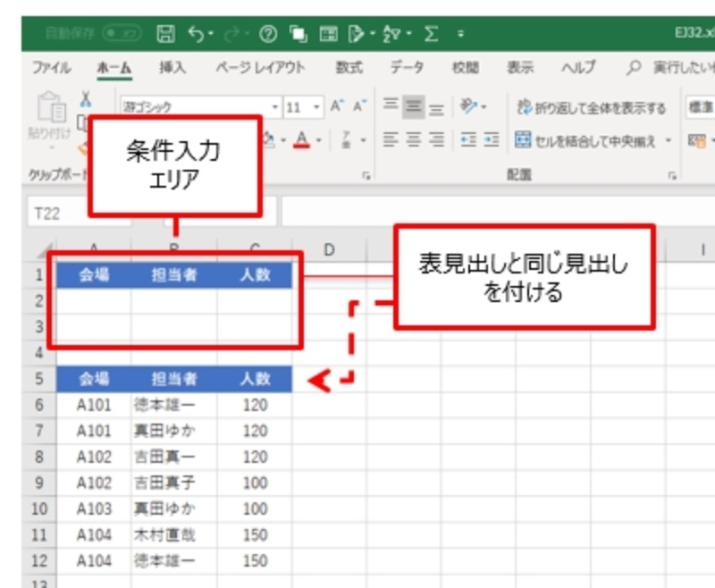Click the Cut scissors icon

[x=85, y=99]
